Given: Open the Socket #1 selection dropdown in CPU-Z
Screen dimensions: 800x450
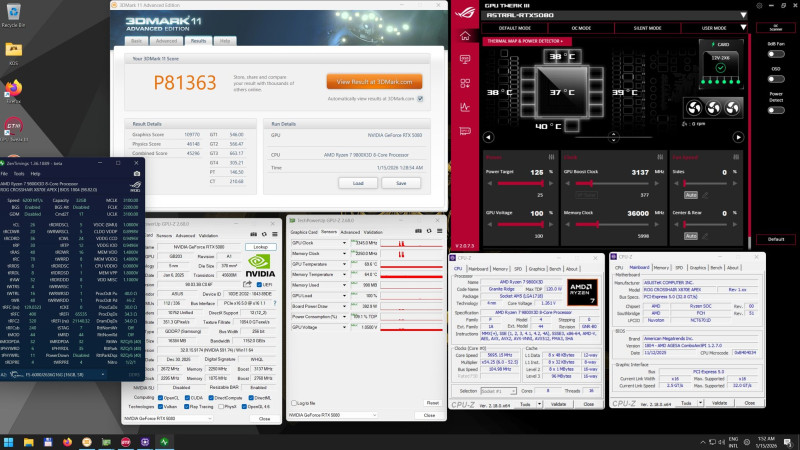Looking at the screenshot, I should (498, 391).
